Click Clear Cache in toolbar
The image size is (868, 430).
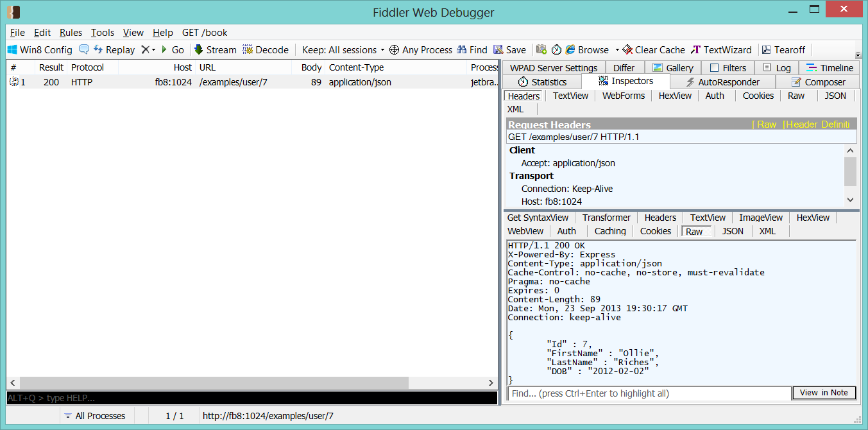click(654, 49)
